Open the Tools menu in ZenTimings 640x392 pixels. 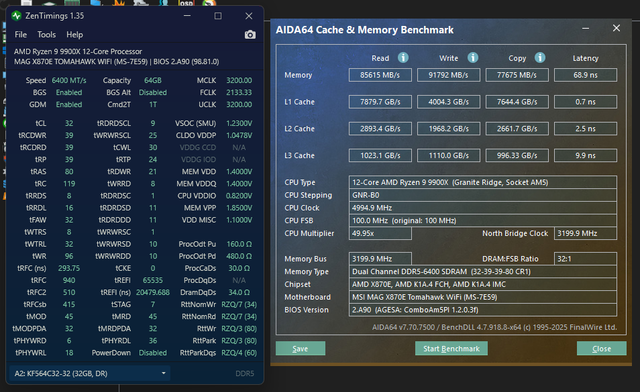pos(47,35)
